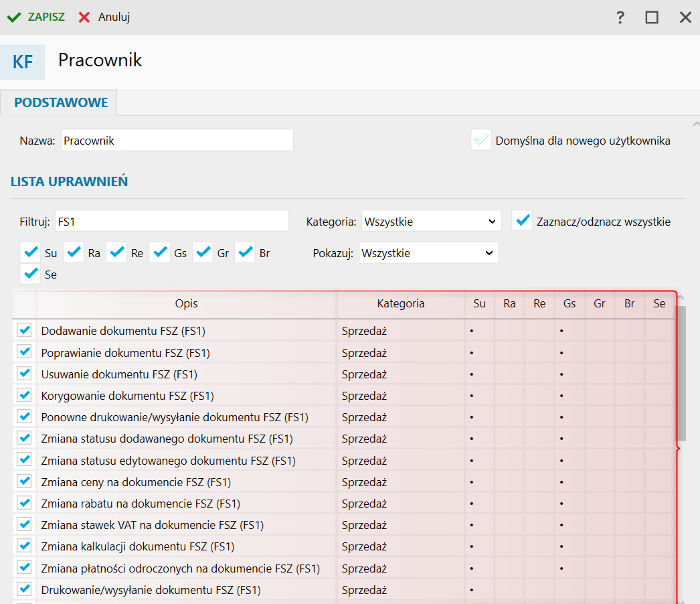
Task: Open the Kategoria dropdown
Action: coord(431,221)
